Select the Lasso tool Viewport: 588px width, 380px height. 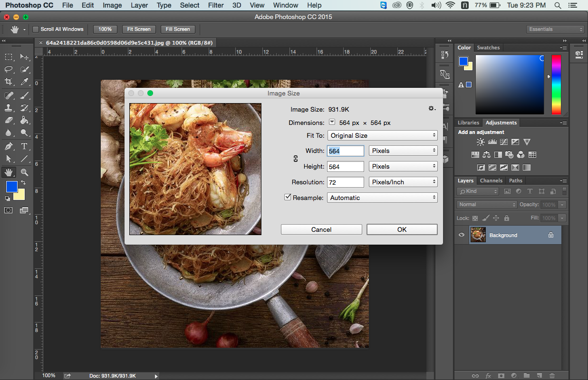pos(9,69)
